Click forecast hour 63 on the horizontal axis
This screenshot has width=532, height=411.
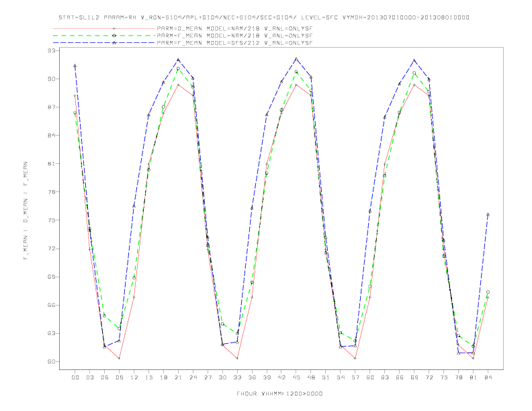(385, 377)
